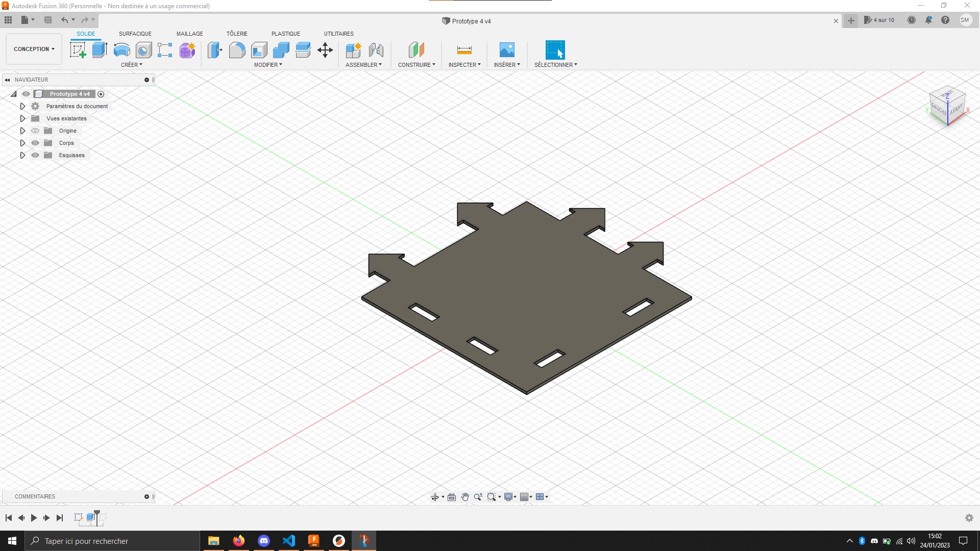Screen dimensions: 980x551
Task: Expand the Vues existantes node
Action: click(x=22, y=118)
